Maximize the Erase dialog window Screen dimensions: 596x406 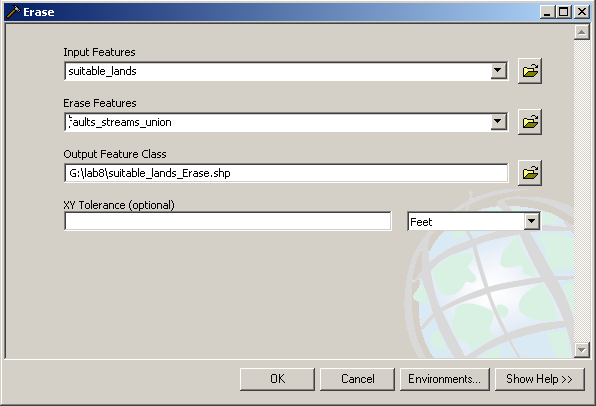click(x=564, y=12)
